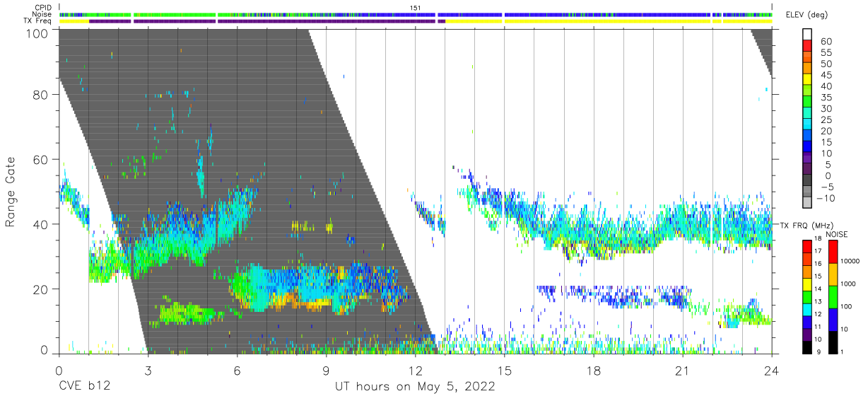This screenshot has width=868, height=401.
Task: Click the 80 label on Range Gate axis
Action: [41, 95]
